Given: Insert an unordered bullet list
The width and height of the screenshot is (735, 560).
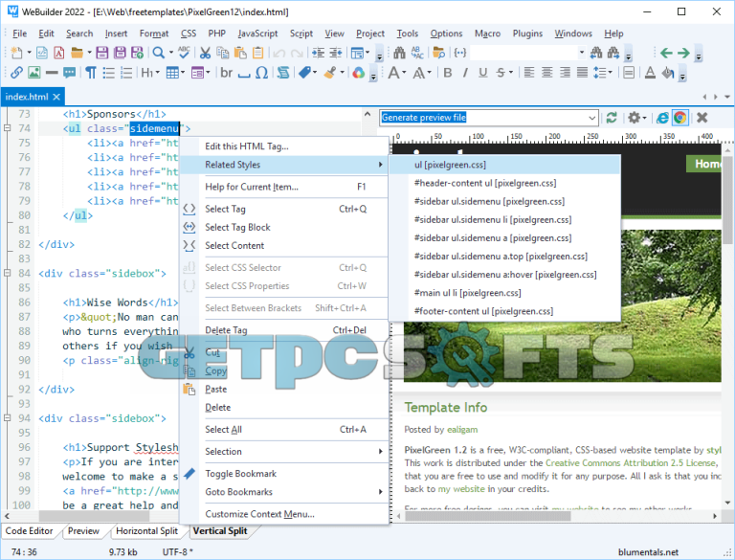Looking at the screenshot, I should pyautogui.click(x=109, y=73).
